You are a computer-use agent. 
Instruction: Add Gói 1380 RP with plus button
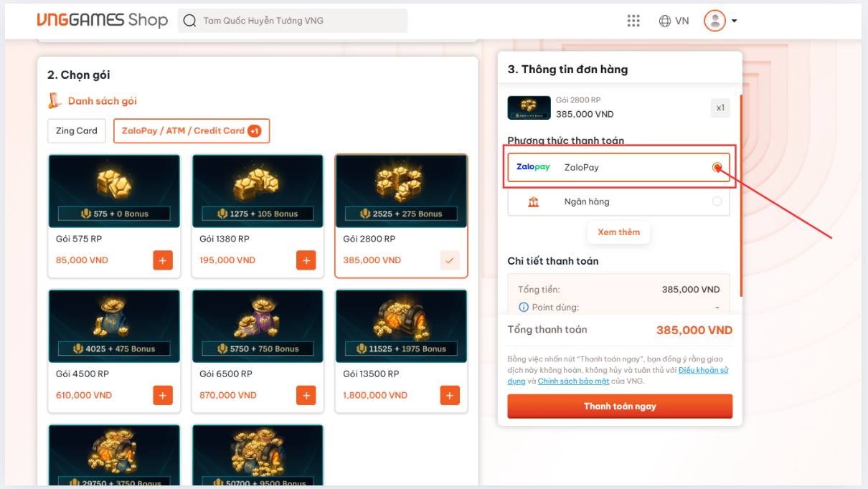[306, 260]
